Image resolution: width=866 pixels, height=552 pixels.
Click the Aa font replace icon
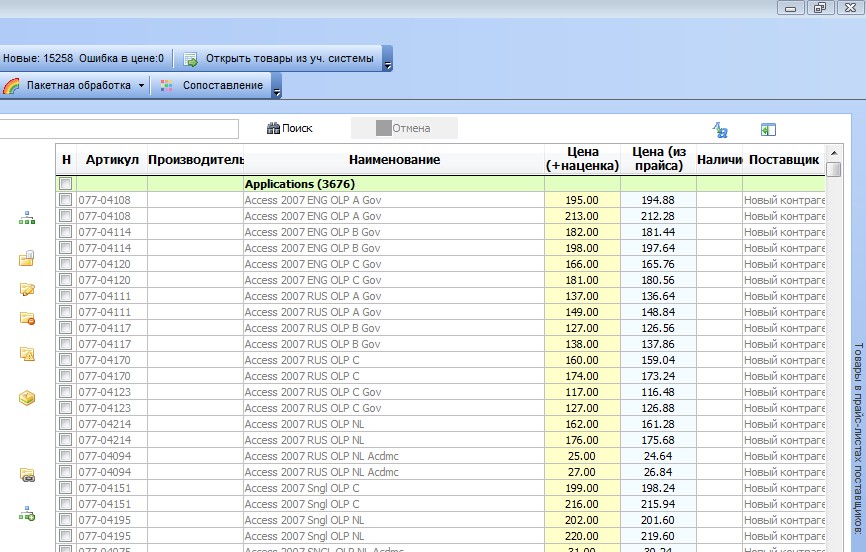pos(720,130)
